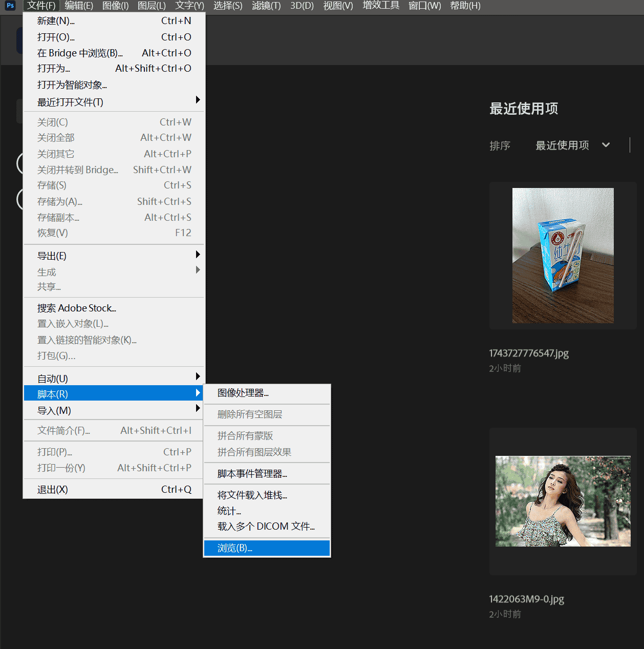The width and height of the screenshot is (644, 649).
Task: Select the highlighted 脚本(R) menu entry
Action: 114,393
